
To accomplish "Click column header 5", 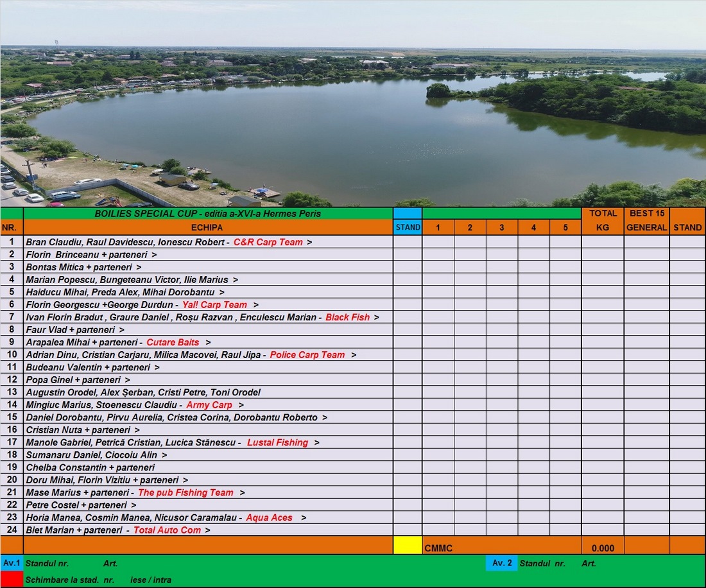I will pos(565,227).
